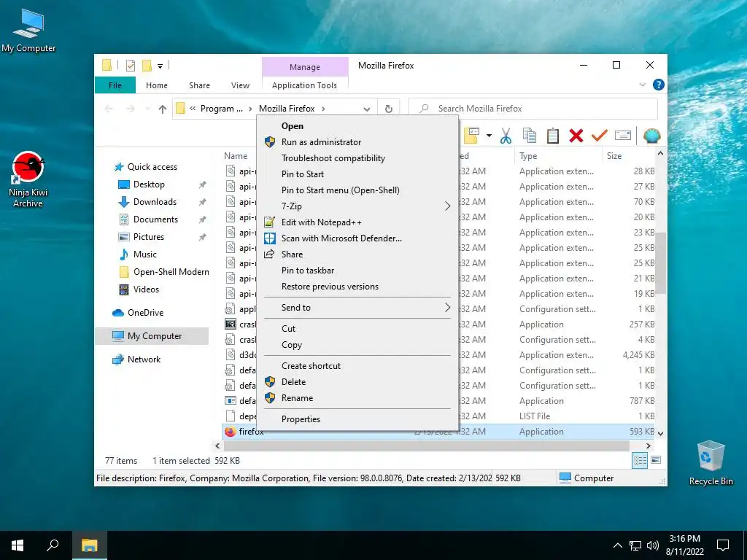Choose Properties in the context menu
The height and width of the screenshot is (560, 747).
coord(357,419)
